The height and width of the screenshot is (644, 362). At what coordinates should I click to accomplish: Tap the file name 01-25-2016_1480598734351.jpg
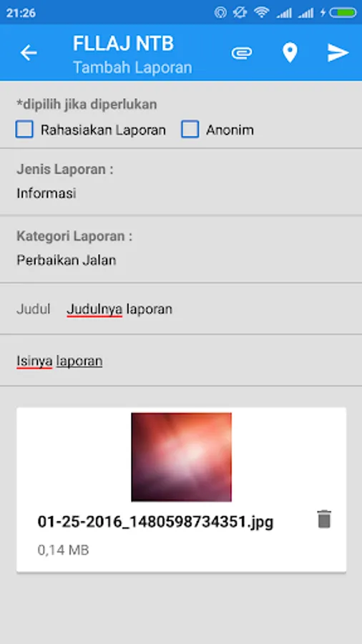point(155,522)
